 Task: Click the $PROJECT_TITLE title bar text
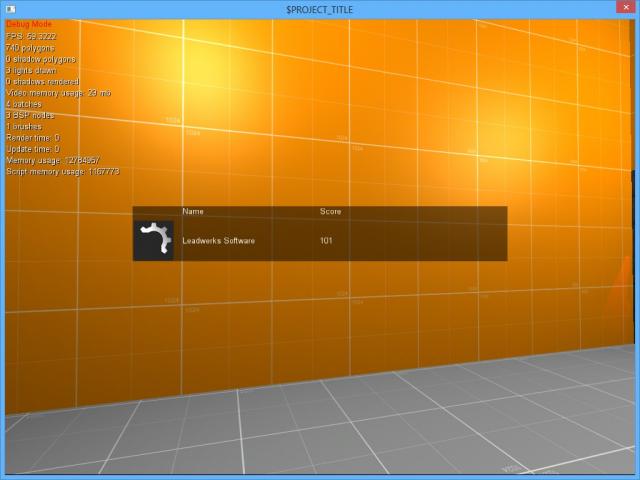[x=320, y=9]
